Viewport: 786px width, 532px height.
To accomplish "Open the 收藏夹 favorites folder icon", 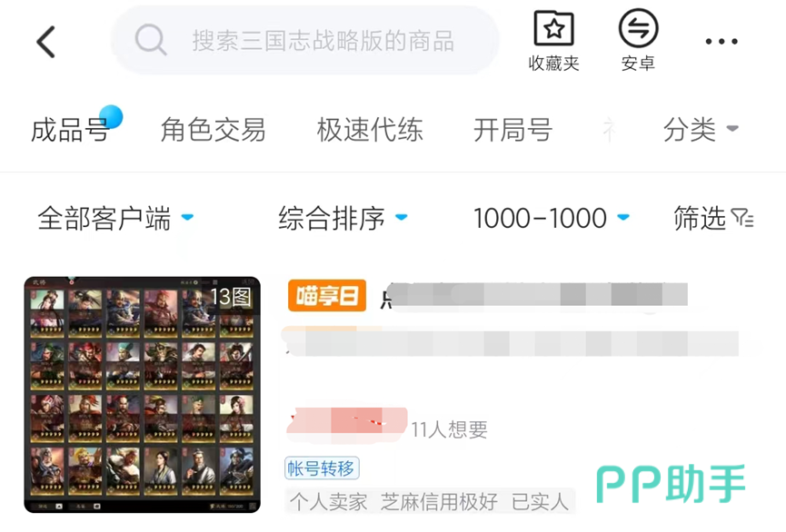I will pyautogui.click(x=554, y=28).
